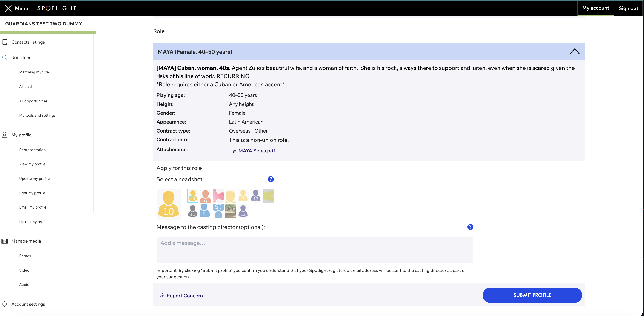Click the 'Latin American' appearance value
This screenshot has width=644, height=316.
pos(246,122)
